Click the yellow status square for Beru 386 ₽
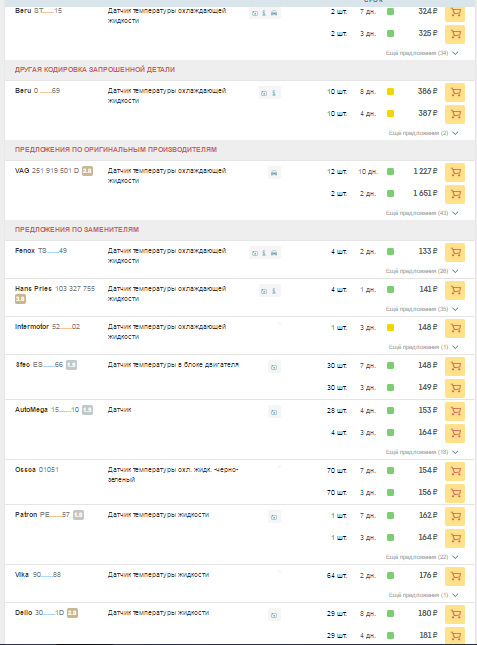The image size is (477, 645). point(391,92)
